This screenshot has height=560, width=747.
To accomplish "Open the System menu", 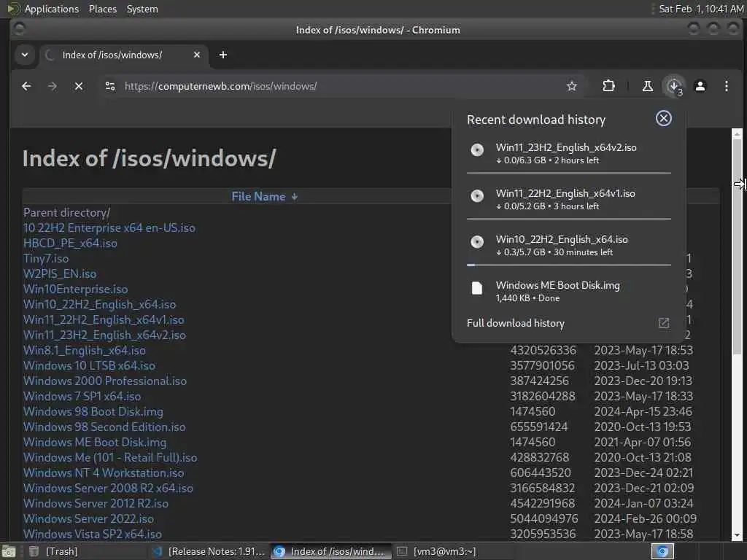I will pyautogui.click(x=142, y=9).
